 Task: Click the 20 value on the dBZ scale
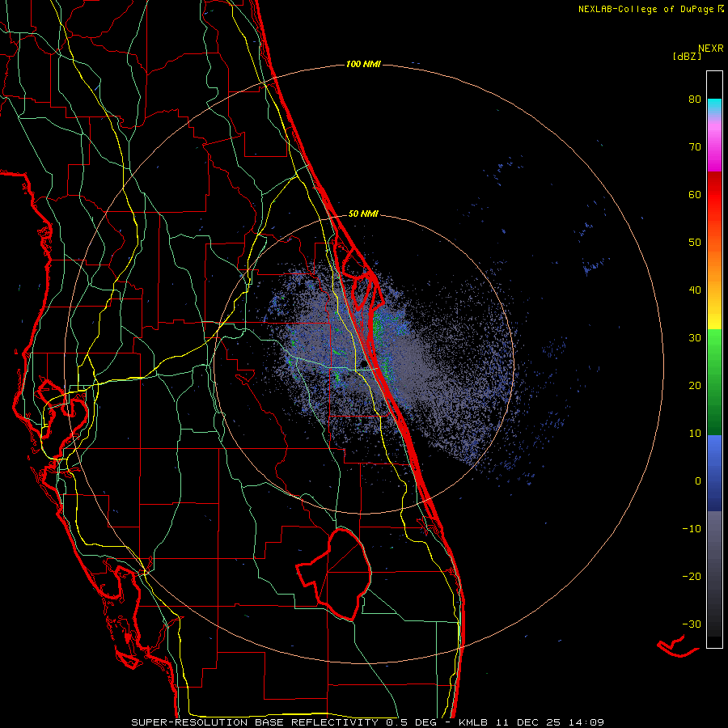(695, 386)
